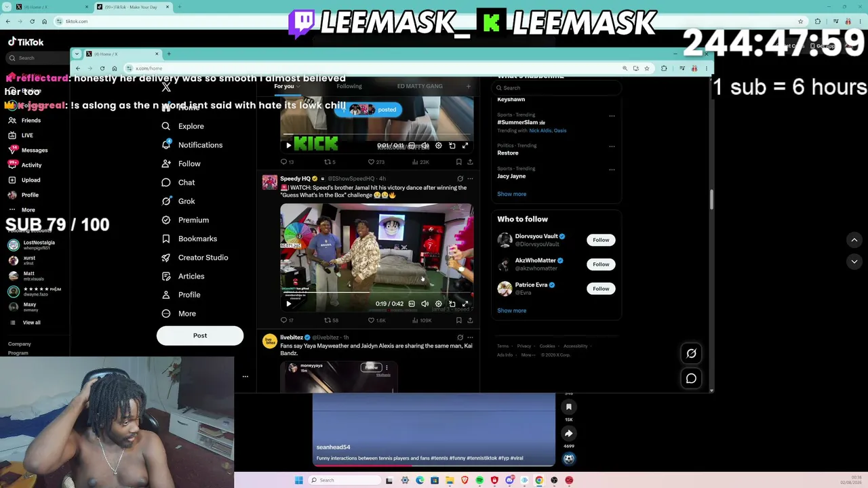
Task: Go to next TikTok video arrow
Action: pos(854,262)
